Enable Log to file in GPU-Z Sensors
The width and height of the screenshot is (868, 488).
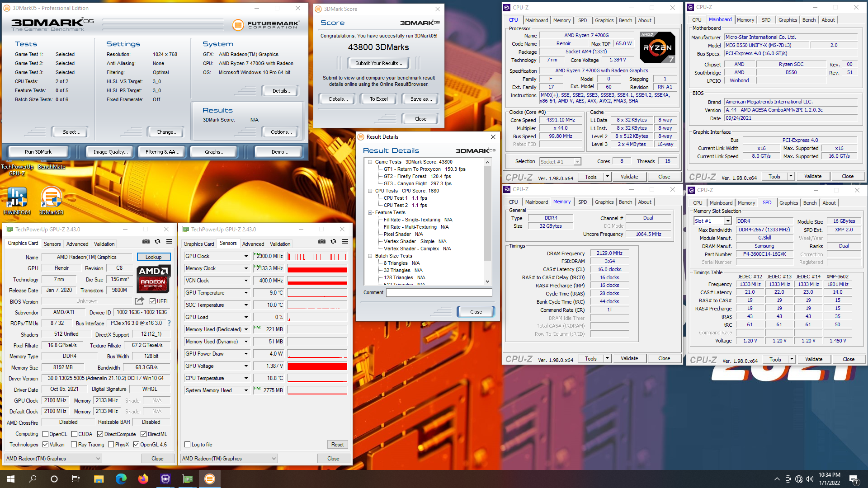click(187, 445)
